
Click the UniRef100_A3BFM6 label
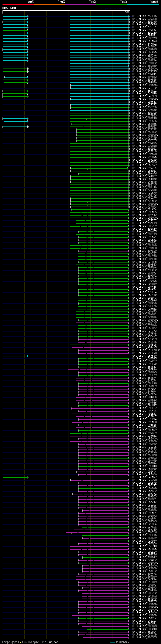click(144, 306)
